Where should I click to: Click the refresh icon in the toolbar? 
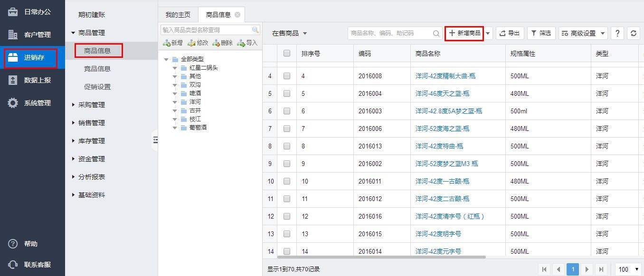coord(633,33)
